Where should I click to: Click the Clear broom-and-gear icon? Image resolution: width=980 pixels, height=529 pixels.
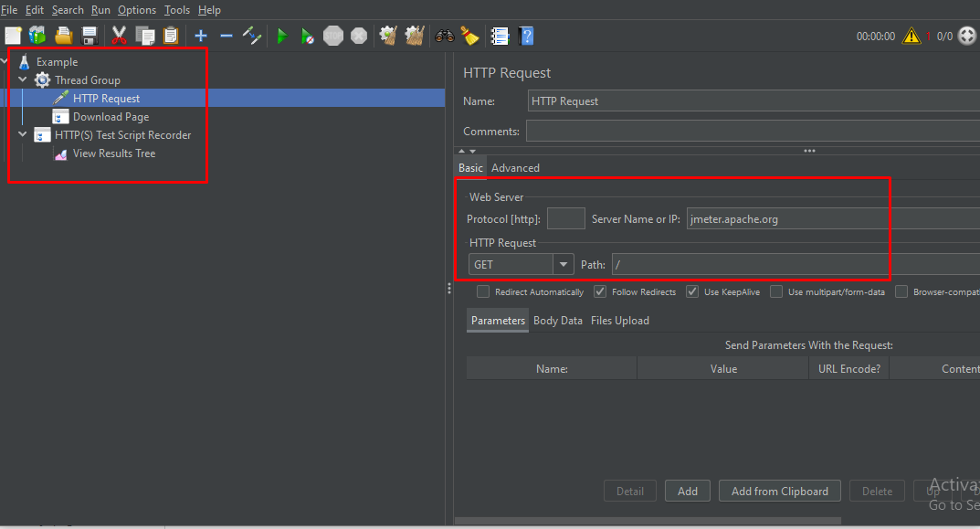pyautogui.click(x=388, y=36)
